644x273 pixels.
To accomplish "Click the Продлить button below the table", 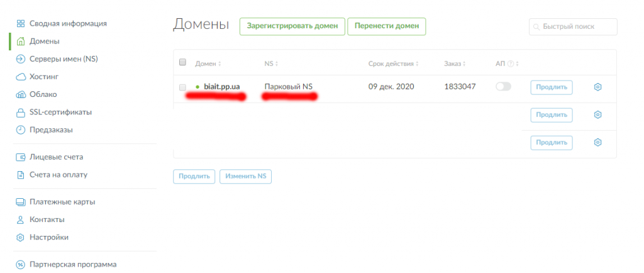I will click(194, 176).
